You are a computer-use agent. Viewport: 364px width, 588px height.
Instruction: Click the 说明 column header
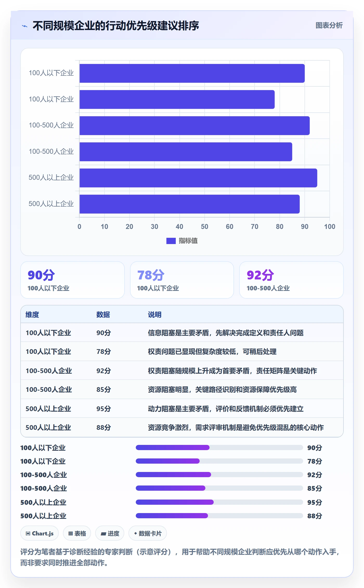pyautogui.click(x=155, y=315)
